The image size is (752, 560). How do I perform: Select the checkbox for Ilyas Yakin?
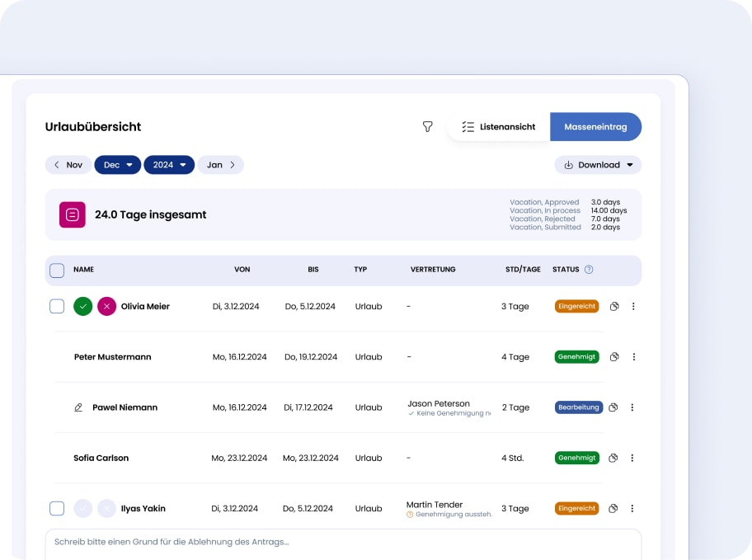(57, 508)
